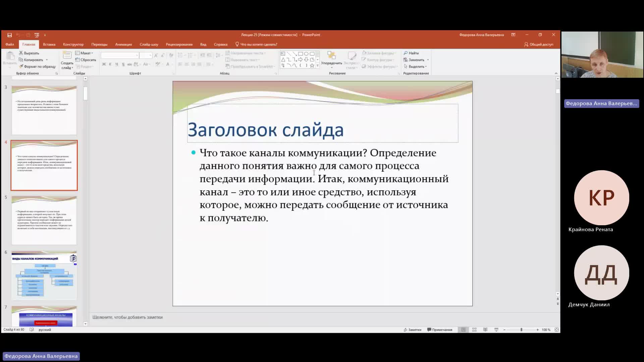Open the Рецензирование tab
Image resolution: width=644 pixels, height=362 pixels.
click(x=179, y=44)
